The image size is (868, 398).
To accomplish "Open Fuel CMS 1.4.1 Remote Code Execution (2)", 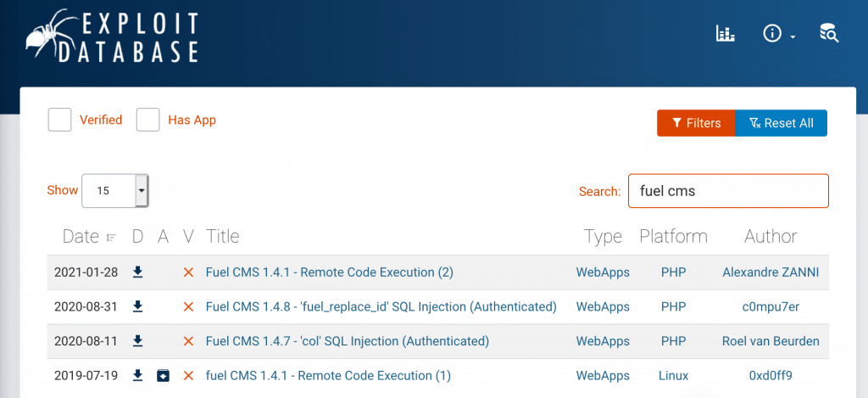I will pos(330,272).
